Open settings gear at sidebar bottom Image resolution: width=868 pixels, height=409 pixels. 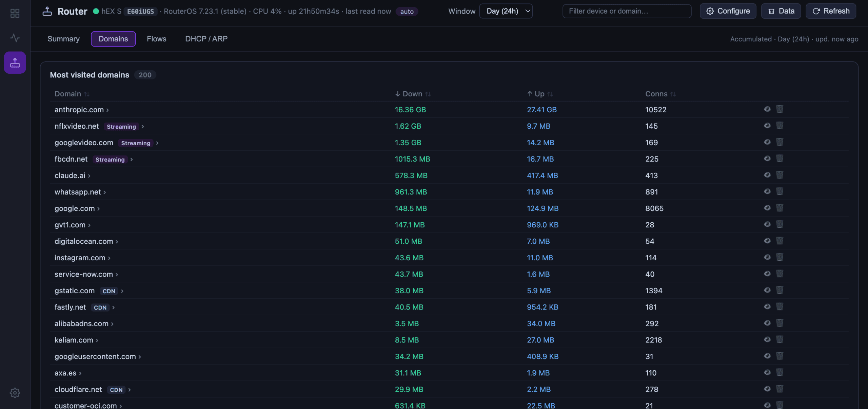tap(15, 393)
